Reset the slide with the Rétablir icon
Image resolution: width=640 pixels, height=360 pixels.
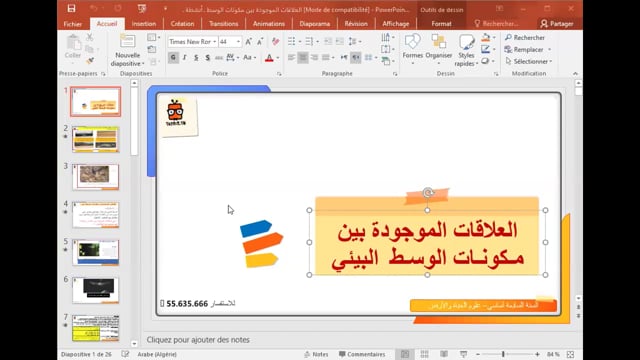pos(152,49)
